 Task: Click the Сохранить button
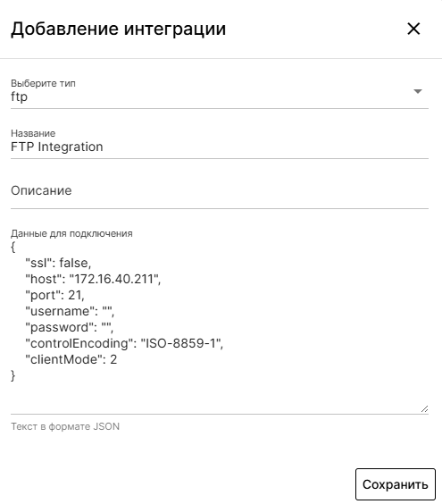click(395, 484)
